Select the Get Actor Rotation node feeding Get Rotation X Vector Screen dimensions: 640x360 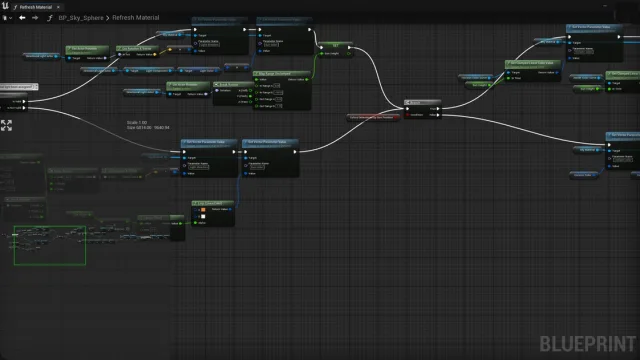click(x=87, y=53)
